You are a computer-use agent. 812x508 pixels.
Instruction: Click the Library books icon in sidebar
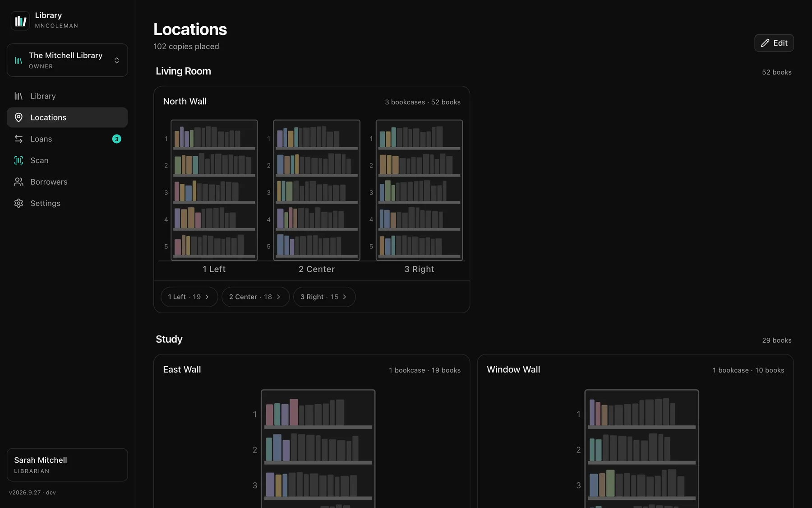18,96
